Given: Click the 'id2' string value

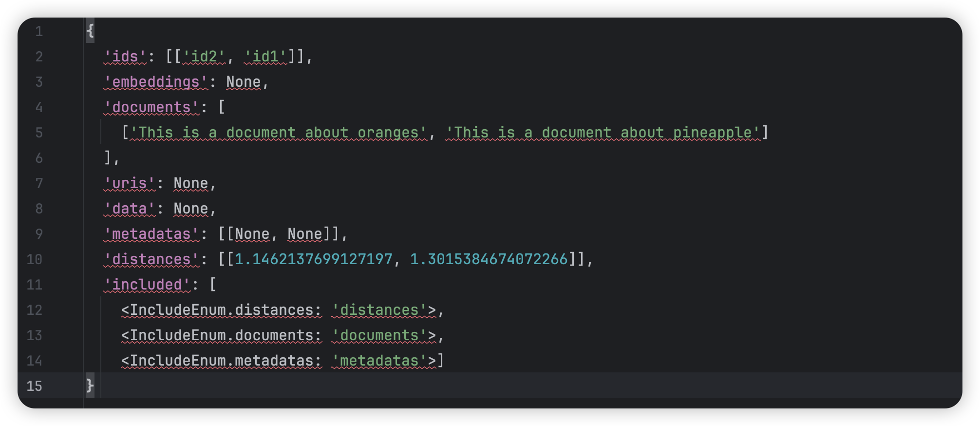Looking at the screenshot, I should tap(204, 57).
